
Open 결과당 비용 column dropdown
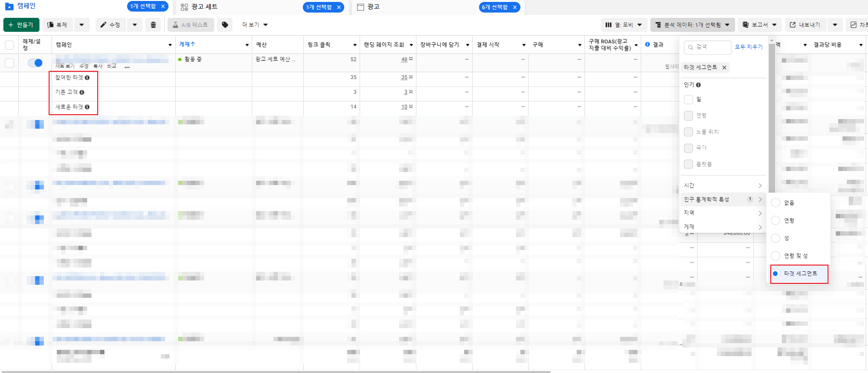click(861, 45)
